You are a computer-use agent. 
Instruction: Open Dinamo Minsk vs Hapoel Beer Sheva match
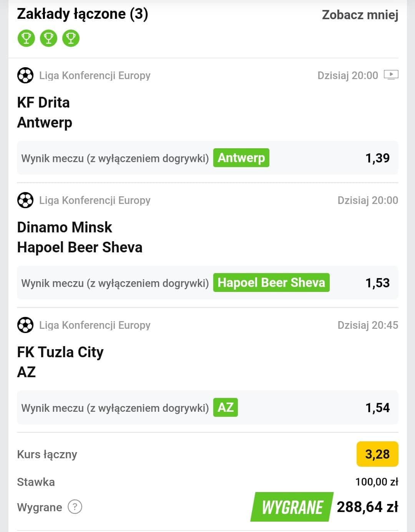(80, 237)
